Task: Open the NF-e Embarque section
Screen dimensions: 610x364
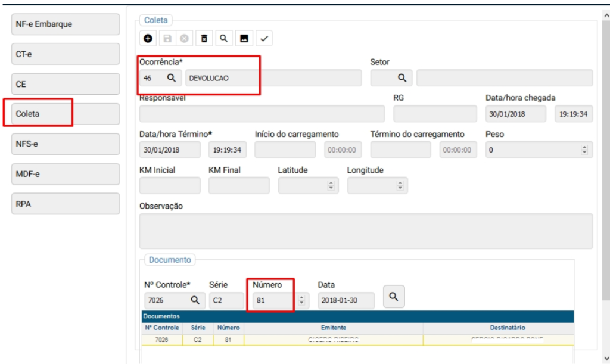Action: tap(66, 24)
